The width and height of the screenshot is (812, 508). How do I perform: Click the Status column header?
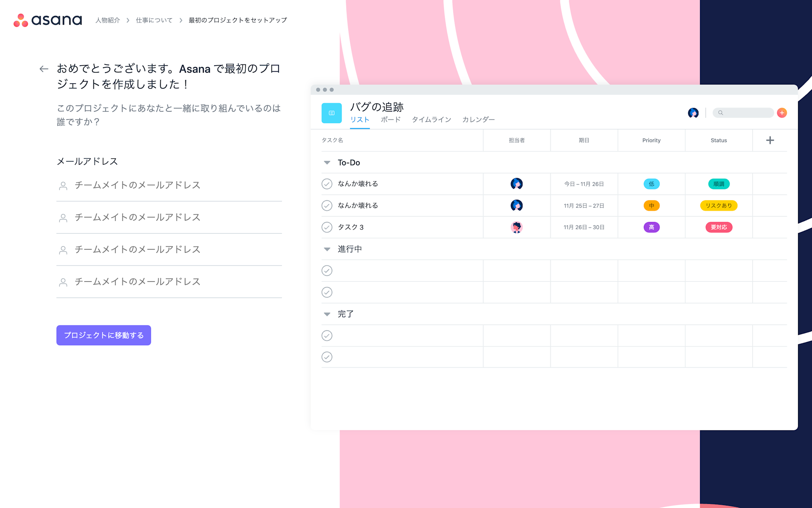click(x=718, y=140)
